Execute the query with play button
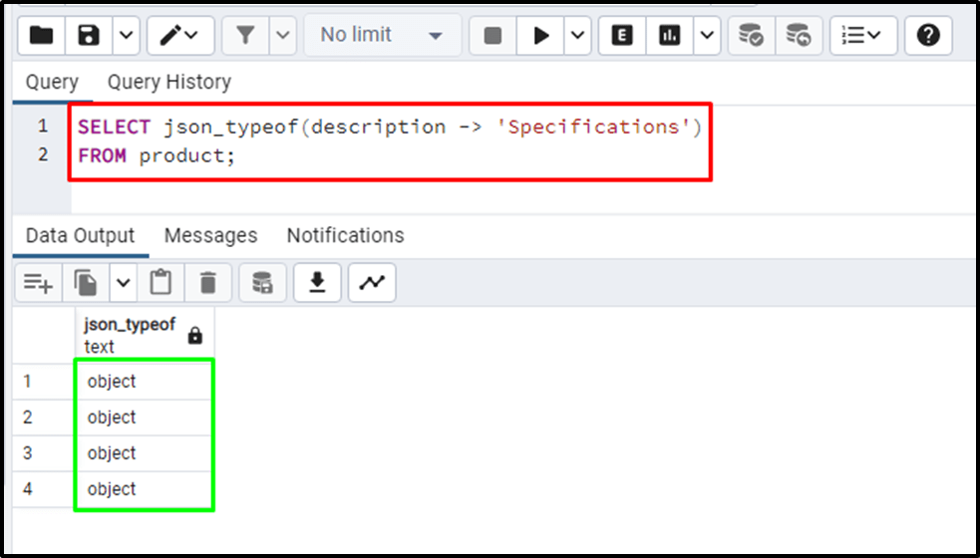The width and height of the screenshot is (980, 558). click(x=540, y=36)
